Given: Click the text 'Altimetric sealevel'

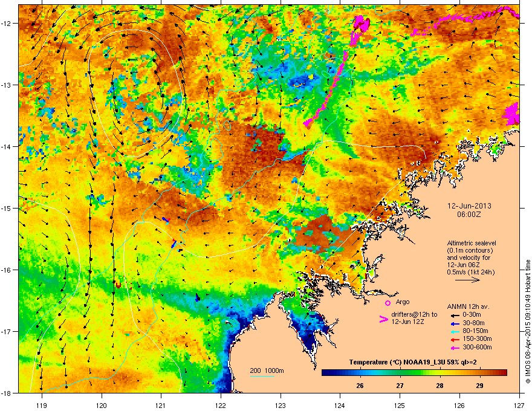Looking at the screenshot, I should coord(472,243).
